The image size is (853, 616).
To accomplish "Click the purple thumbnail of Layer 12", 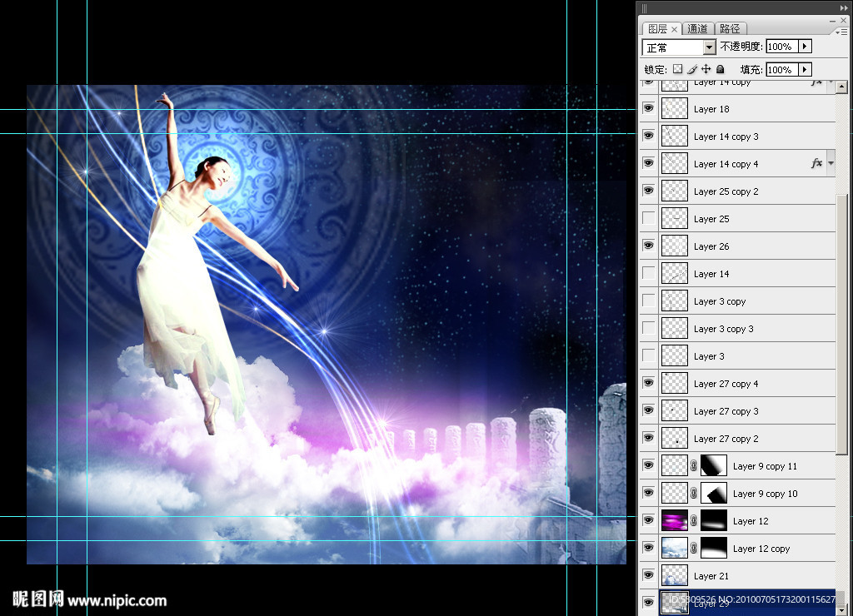I will pyautogui.click(x=675, y=520).
